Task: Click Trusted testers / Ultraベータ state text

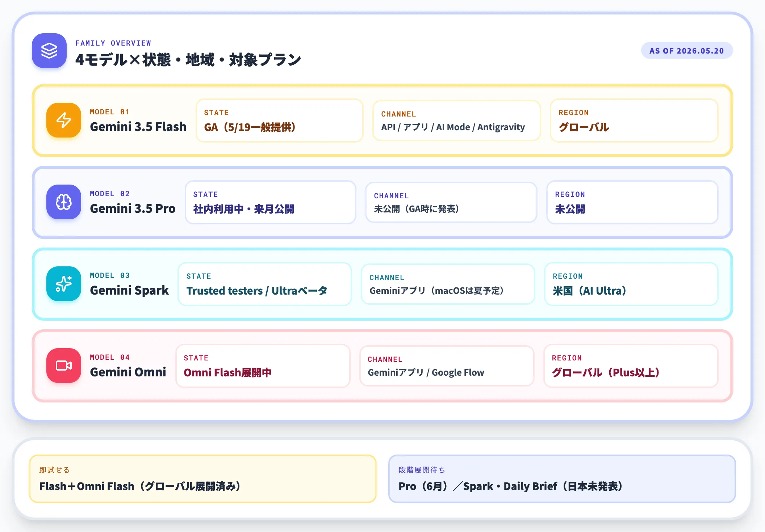Action: (257, 291)
